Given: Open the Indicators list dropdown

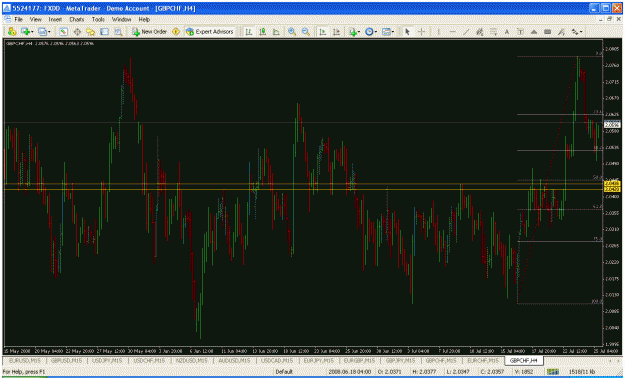Looking at the screenshot, I should (354, 32).
